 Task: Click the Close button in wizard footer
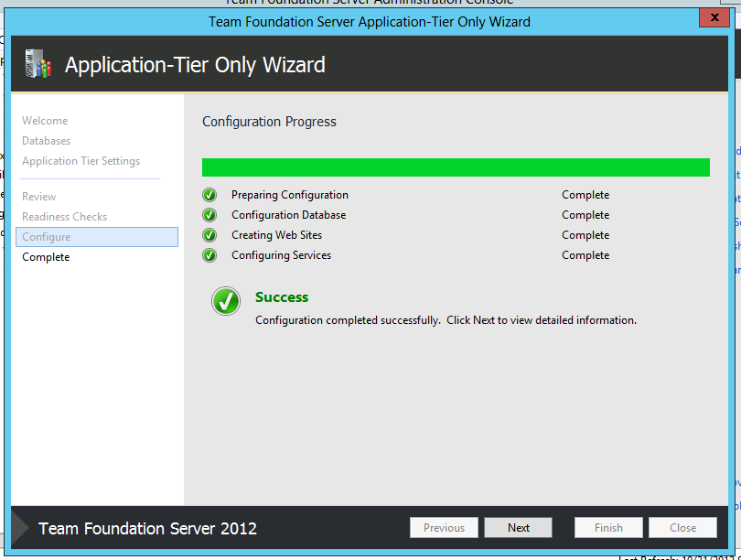pos(682,527)
